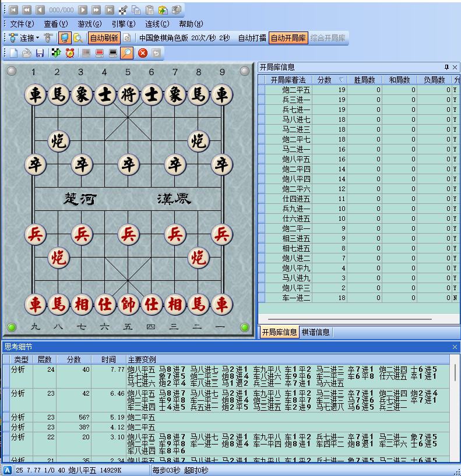Toggle the 自动开局库 auto opening book
The height and width of the screenshot is (476, 461).
pyautogui.click(x=288, y=38)
